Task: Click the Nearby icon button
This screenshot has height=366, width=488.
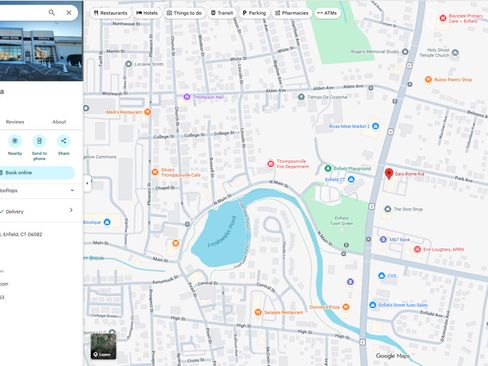Action: [15, 141]
